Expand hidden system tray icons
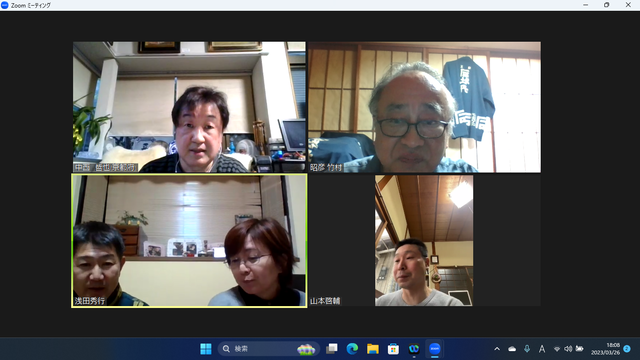Screen dimensions: 640x360 click(497, 349)
